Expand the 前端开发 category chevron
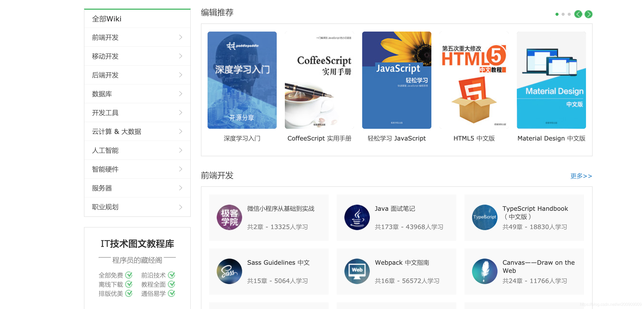 (181, 37)
